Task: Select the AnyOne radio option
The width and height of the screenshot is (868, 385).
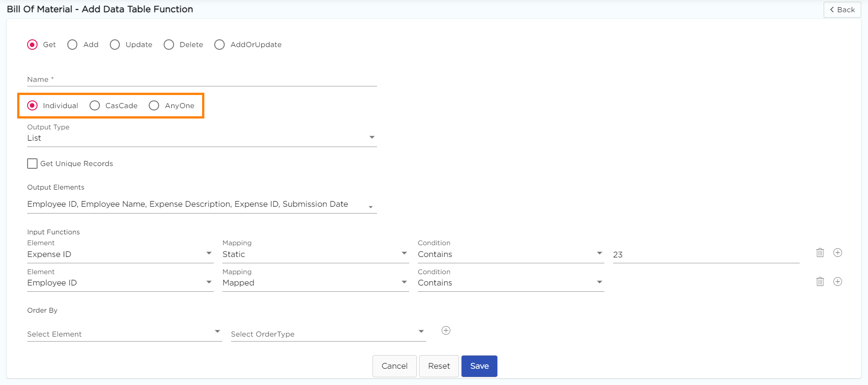Action: (x=154, y=106)
